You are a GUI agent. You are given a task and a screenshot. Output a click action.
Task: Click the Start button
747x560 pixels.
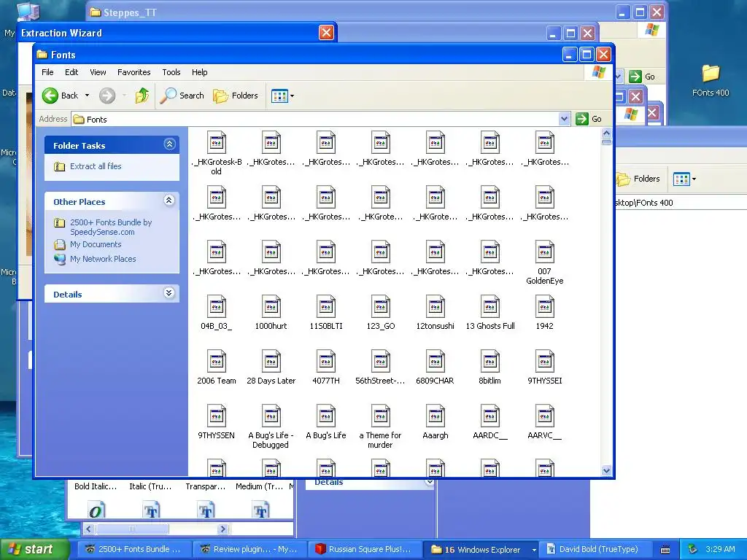coord(34,549)
